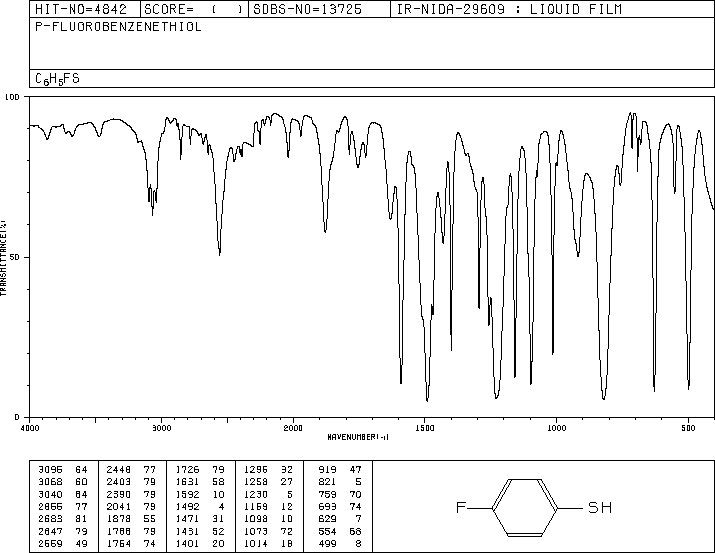Click the SH group in the structure
Viewport: 715px width, 553px height.
pyautogui.click(x=600, y=507)
